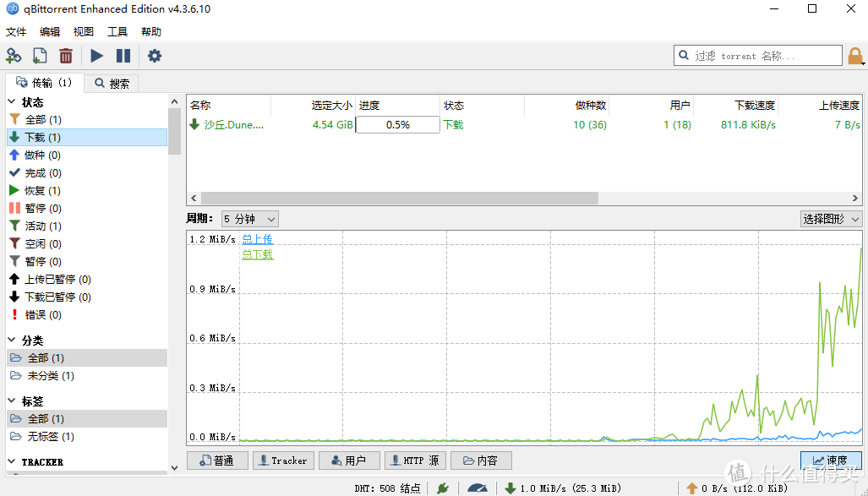The image size is (868, 496).
Task: Open the 周期 period dropdown
Action: (x=248, y=218)
